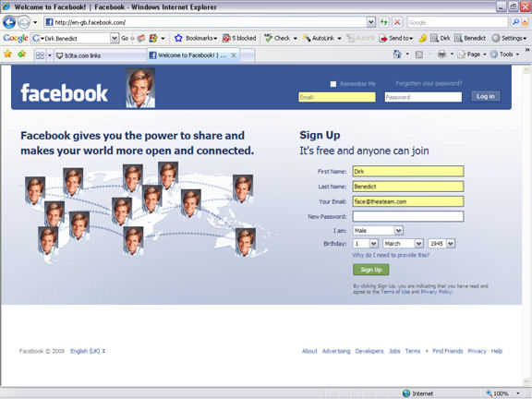This screenshot has height=399, width=532.
Task: Click the Log in button
Action: click(x=486, y=96)
